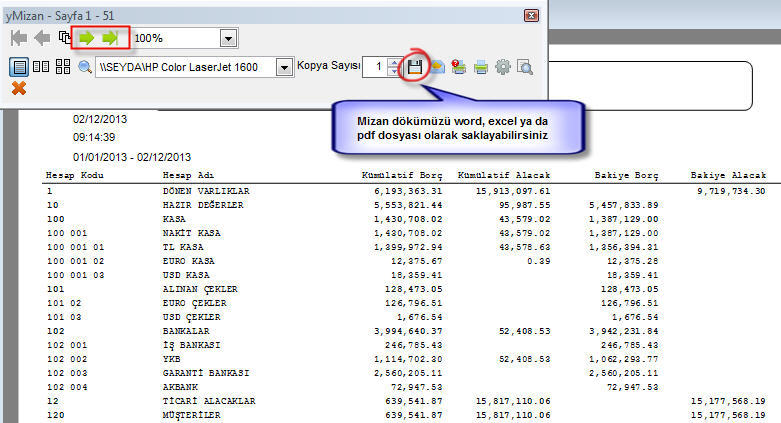Save the report with the floppy disk icon
This screenshot has width=781, height=423.
tap(415, 67)
